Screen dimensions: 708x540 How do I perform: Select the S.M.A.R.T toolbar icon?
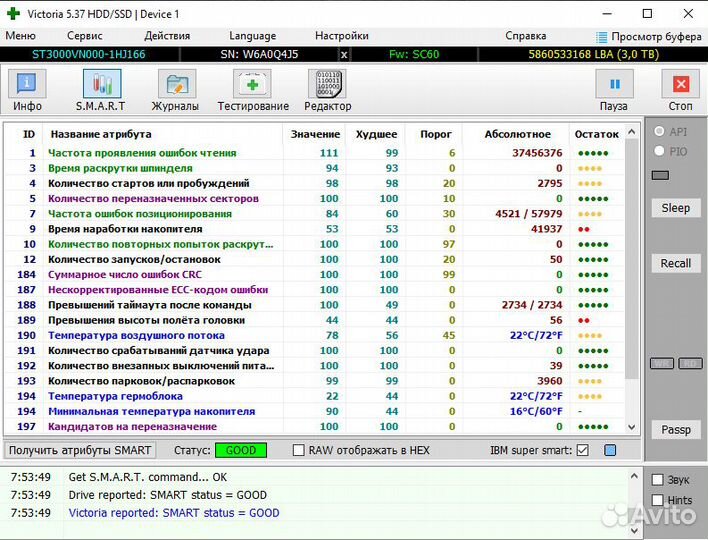click(x=102, y=84)
